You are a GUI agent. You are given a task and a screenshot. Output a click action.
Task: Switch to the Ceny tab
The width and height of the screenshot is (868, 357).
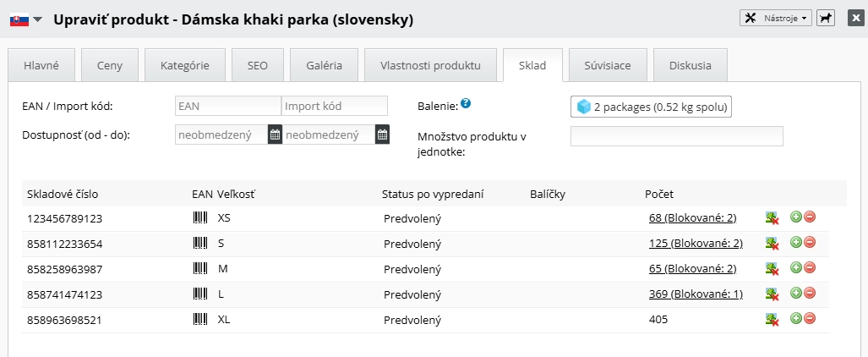pyautogui.click(x=109, y=65)
